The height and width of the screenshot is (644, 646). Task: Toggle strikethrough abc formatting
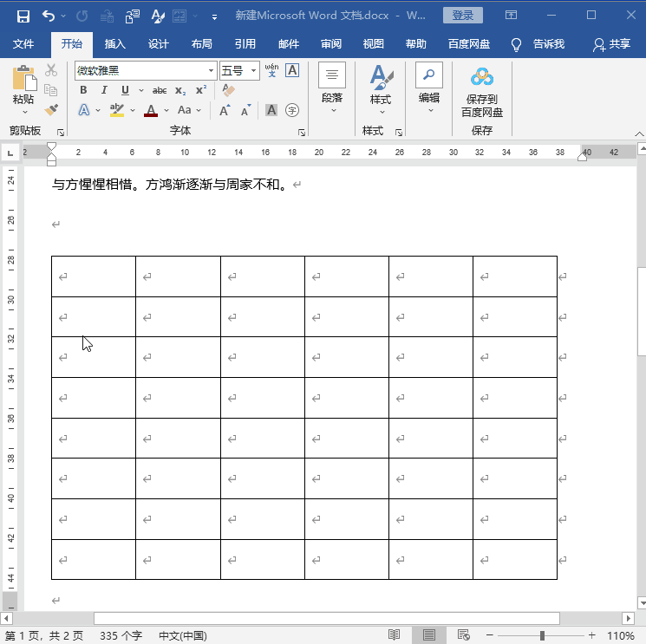tap(160, 90)
